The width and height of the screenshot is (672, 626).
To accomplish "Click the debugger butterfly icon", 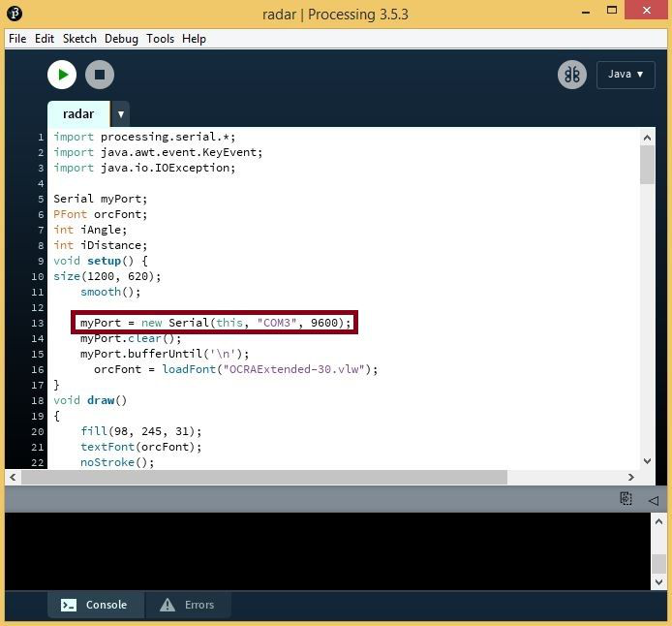I will (571, 75).
